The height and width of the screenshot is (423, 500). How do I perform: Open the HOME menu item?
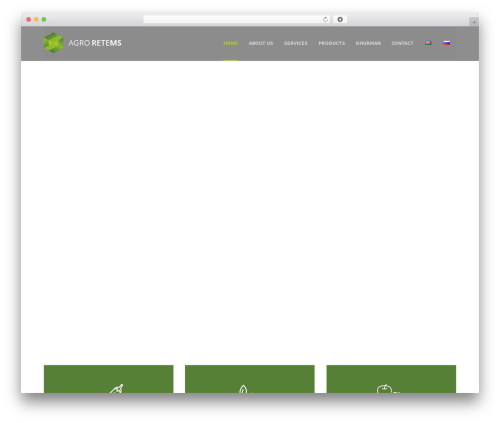click(230, 43)
